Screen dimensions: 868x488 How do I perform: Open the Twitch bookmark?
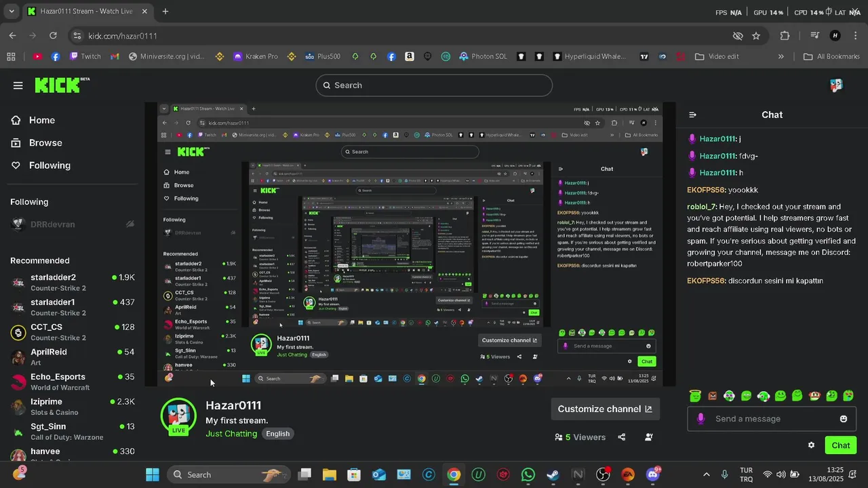click(x=85, y=57)
